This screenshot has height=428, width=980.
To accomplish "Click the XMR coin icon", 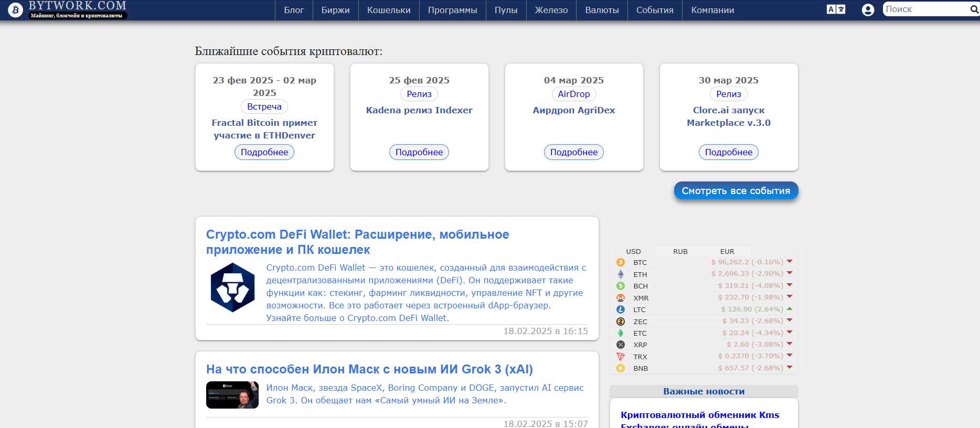I will 621,298.
